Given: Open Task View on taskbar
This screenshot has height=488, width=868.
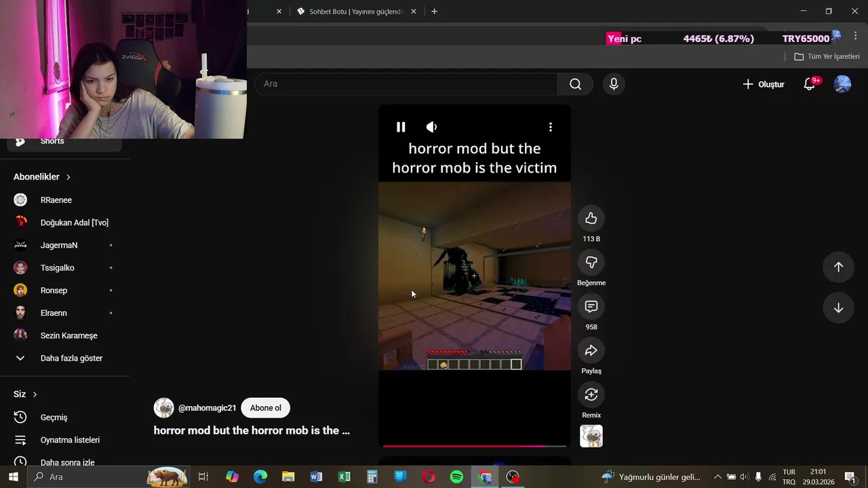Looking at the screenshot, I should point(203,476).
